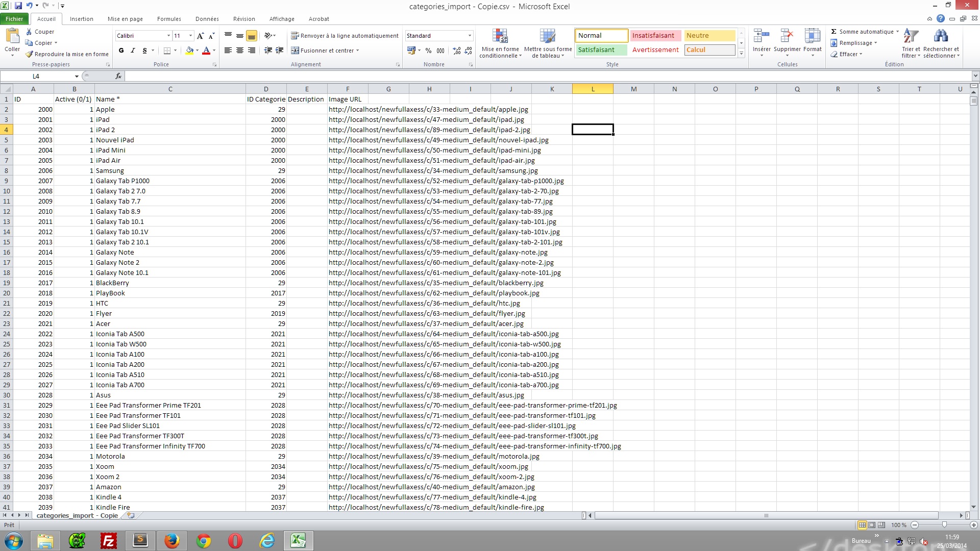980x551 pixels.
Task: Open the Calibri font name dropdown
Action: point(168,36)
